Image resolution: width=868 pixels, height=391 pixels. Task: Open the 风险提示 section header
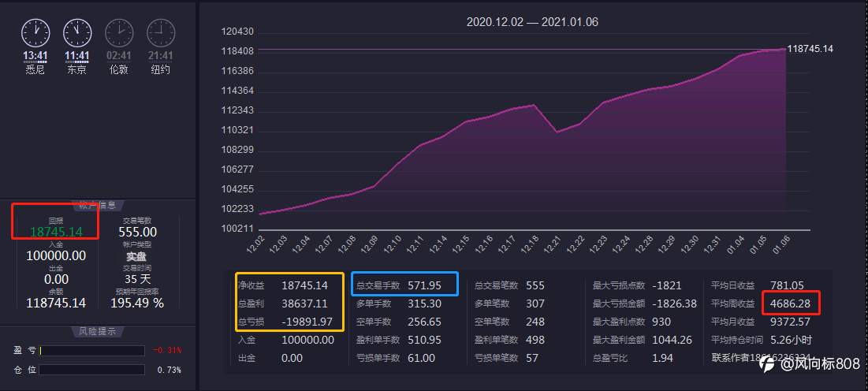coord(98,332)
